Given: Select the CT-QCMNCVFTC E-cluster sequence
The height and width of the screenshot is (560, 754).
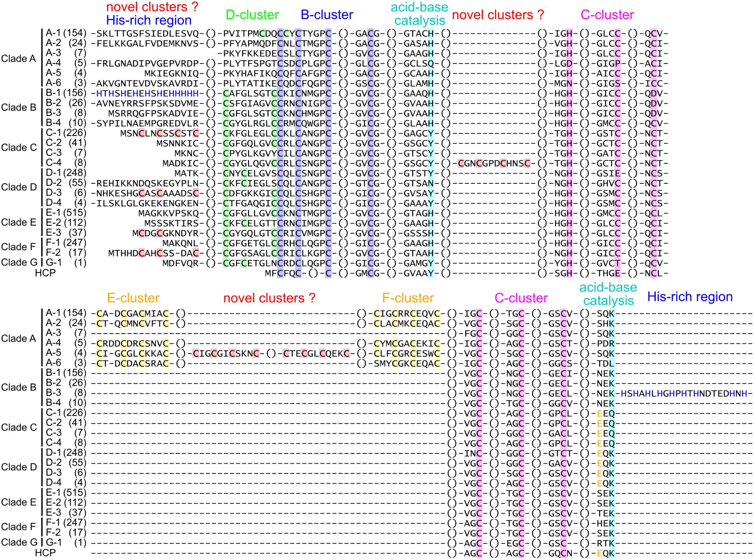Looking at the screenshot, I should (x=133, y=323).
